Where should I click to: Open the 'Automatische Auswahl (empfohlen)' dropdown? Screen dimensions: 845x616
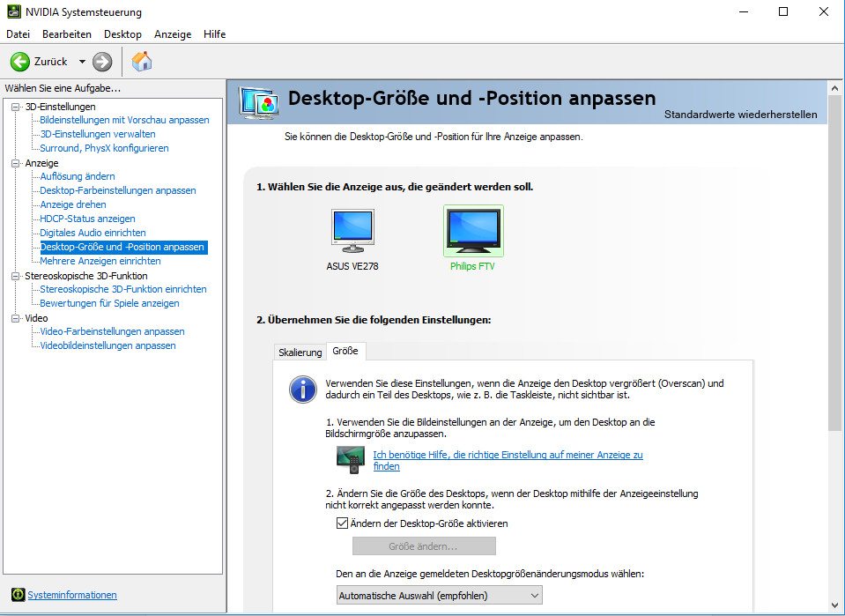coord(439,596)
